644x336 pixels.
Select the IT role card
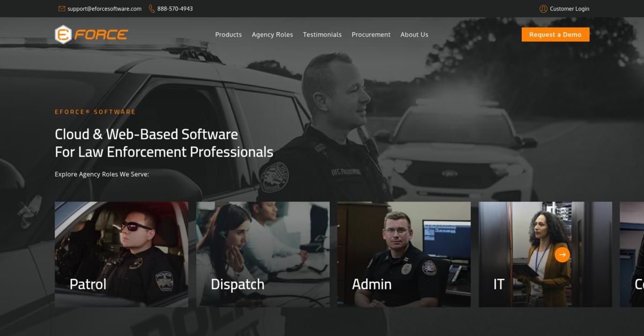click(x=545, y=255)
